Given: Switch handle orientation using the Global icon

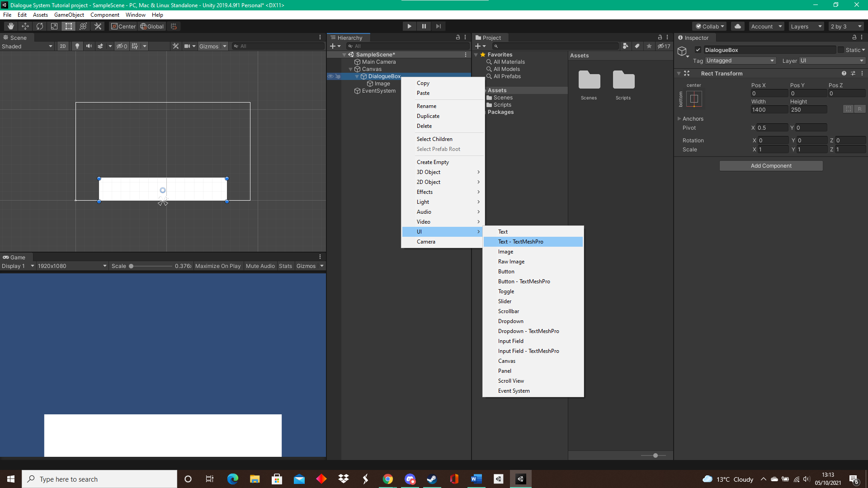Looking at the screenshot, I should pos(152,26).
